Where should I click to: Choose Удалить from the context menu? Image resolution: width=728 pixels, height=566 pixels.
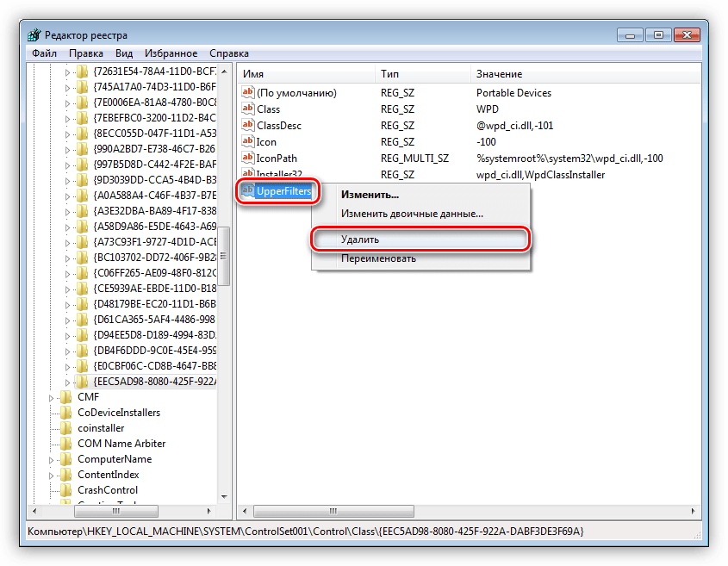tap(359, 239)
